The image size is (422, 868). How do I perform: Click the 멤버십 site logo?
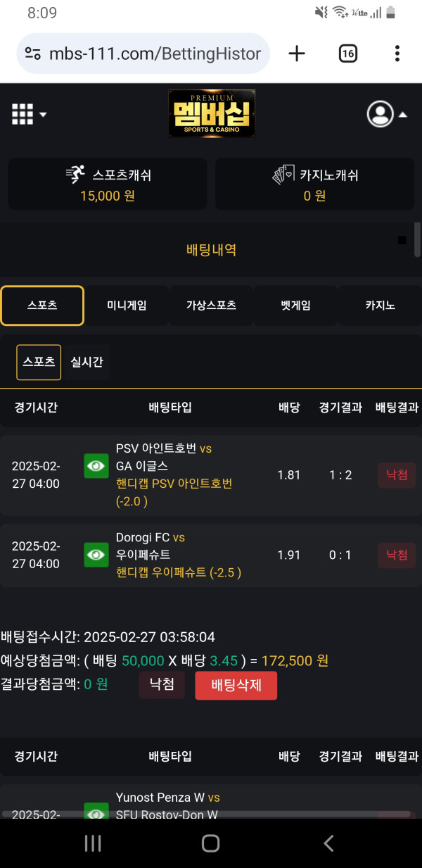coord(211,113)
